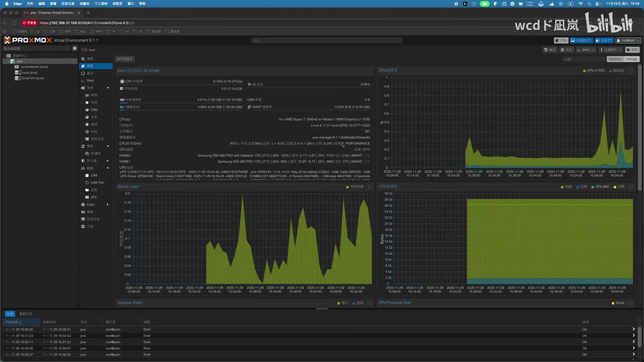Click the Wi-Fi icon in macOS menu bar
The width and height of the screenshot is (644, 362).
coord(581,4)
